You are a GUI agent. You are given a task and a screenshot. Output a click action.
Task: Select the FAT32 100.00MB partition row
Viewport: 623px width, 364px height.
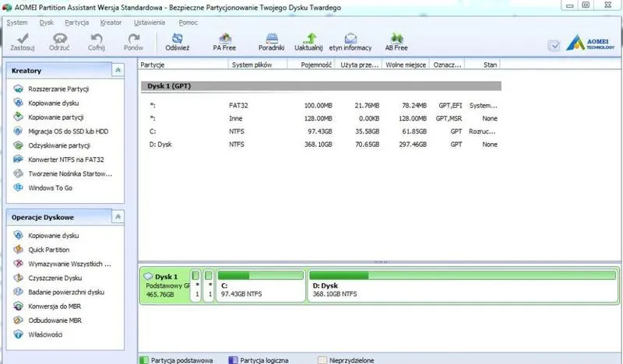click(321, 106)
